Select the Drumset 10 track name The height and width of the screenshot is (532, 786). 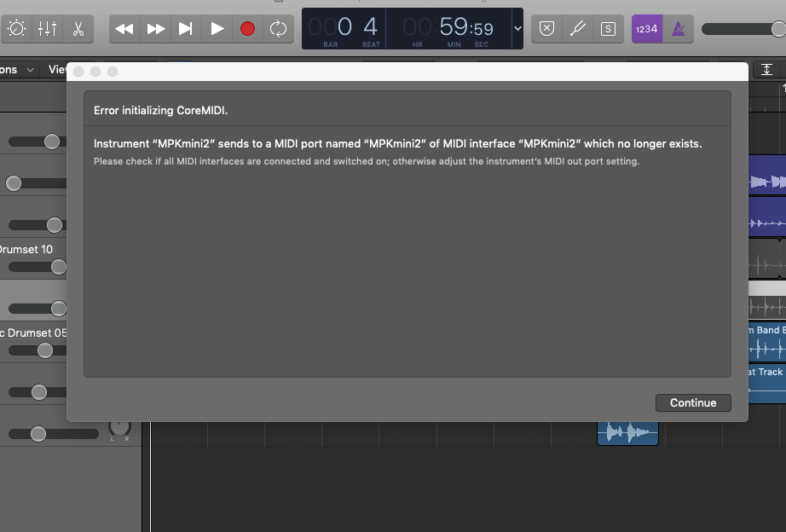click(26, 249)
